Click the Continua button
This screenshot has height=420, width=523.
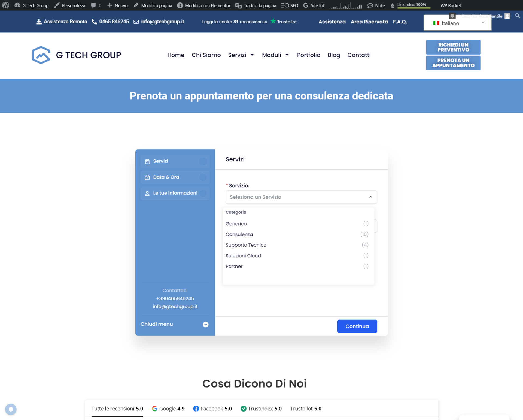(357, 326)
